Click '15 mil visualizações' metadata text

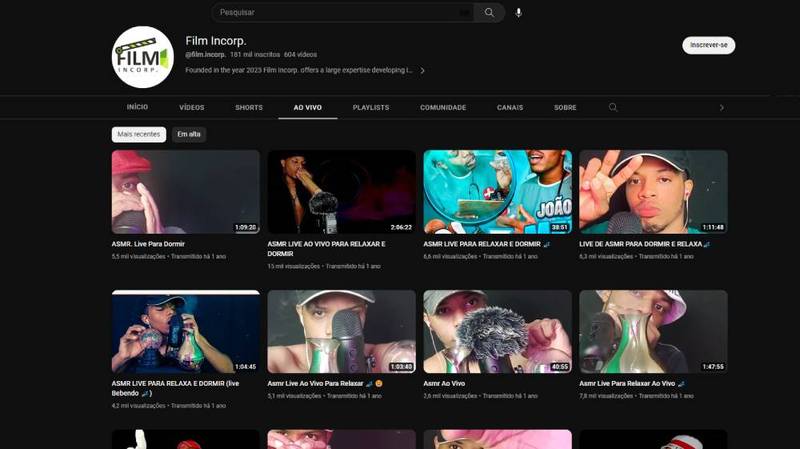[x=293, y=266]
